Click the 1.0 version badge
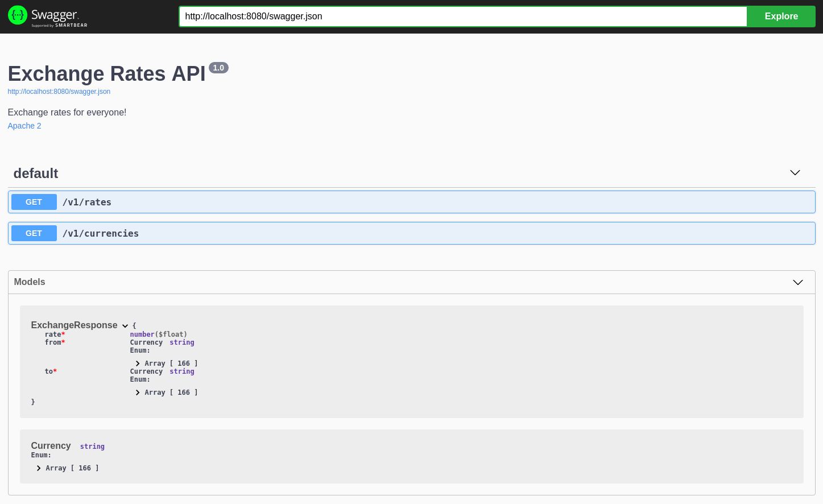The image size is (823, 504). (x=218, y=68)
